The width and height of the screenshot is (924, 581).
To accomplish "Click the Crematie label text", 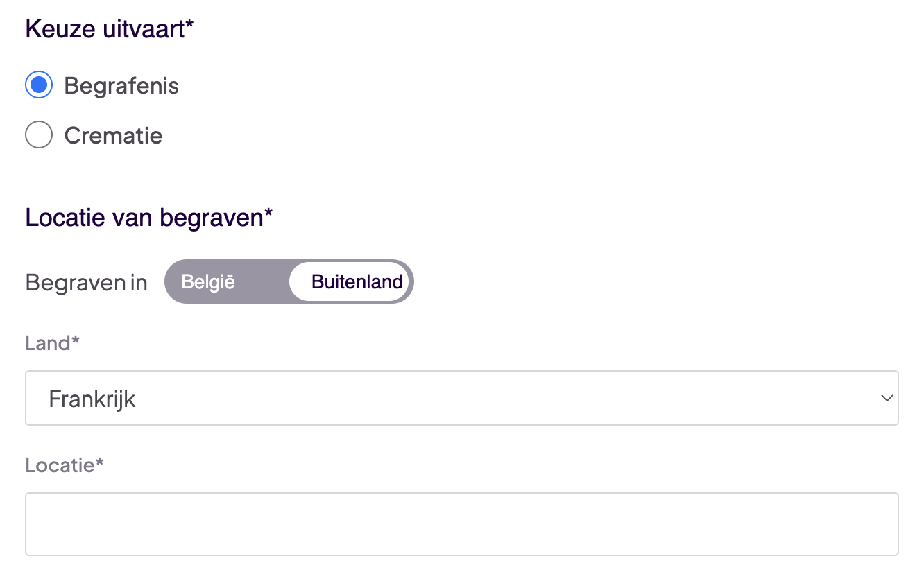I will pyautogui.click(x=113, y=135).
